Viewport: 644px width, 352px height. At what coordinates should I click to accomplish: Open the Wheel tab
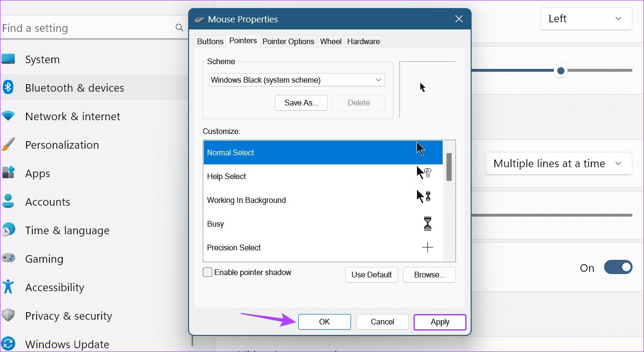tap(331, 41)
